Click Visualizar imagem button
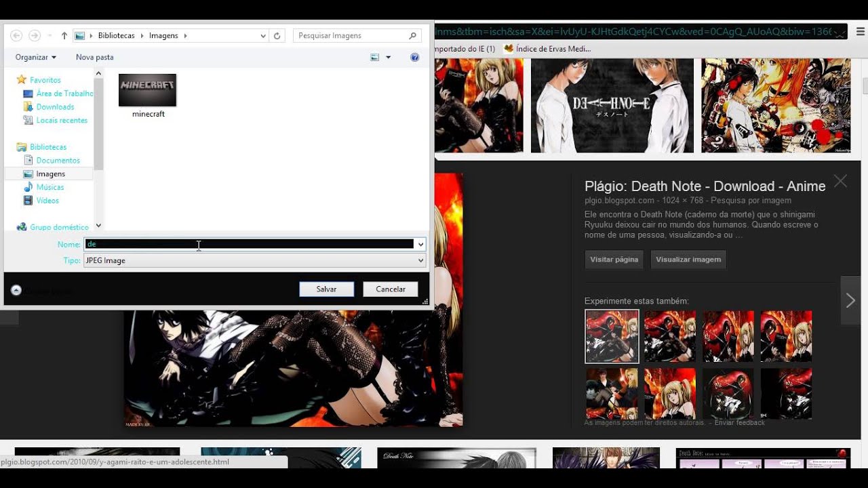 [x=688, y=260]
